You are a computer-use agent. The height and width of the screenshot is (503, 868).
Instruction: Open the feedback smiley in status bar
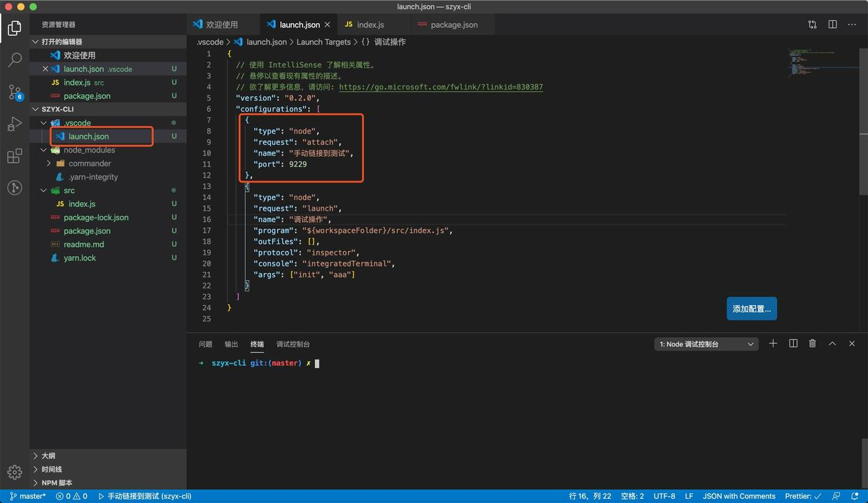pyautogui.click(x=836, y=496)
